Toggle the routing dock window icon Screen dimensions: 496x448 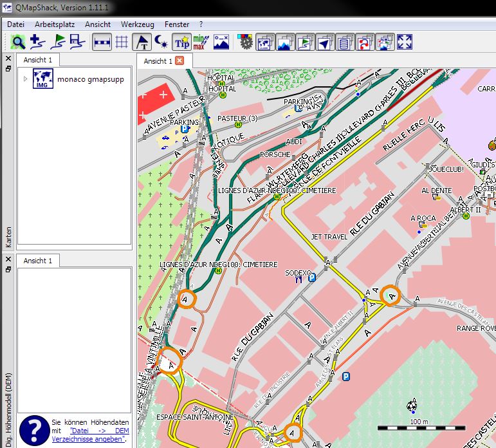[365, 42]
